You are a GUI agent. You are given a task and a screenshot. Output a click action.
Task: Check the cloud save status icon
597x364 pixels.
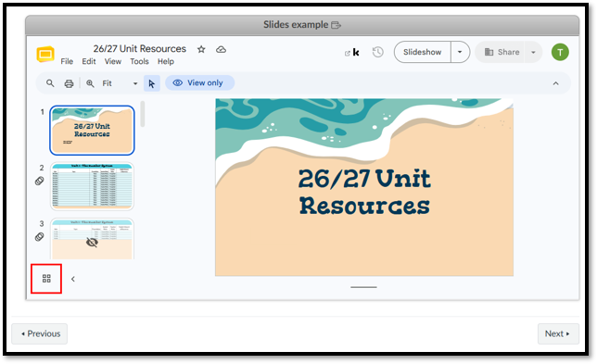coord(221,49)
